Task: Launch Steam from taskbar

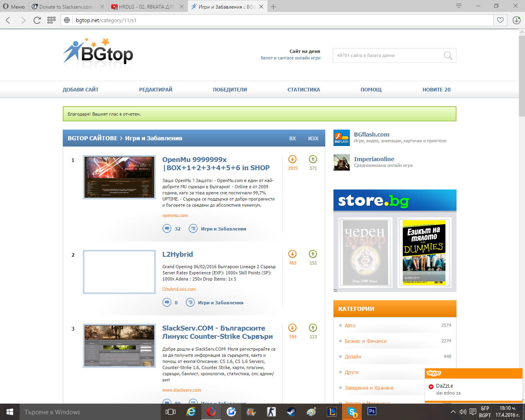Action: point(291,412)
